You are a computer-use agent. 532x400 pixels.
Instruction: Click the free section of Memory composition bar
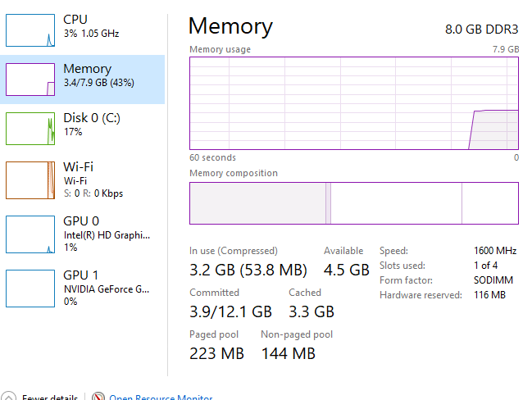490,203
